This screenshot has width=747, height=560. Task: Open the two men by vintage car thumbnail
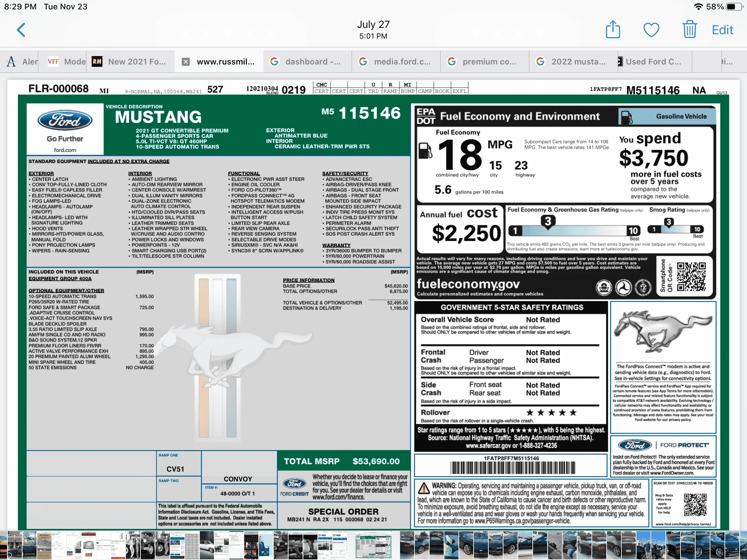coord(133,545)
